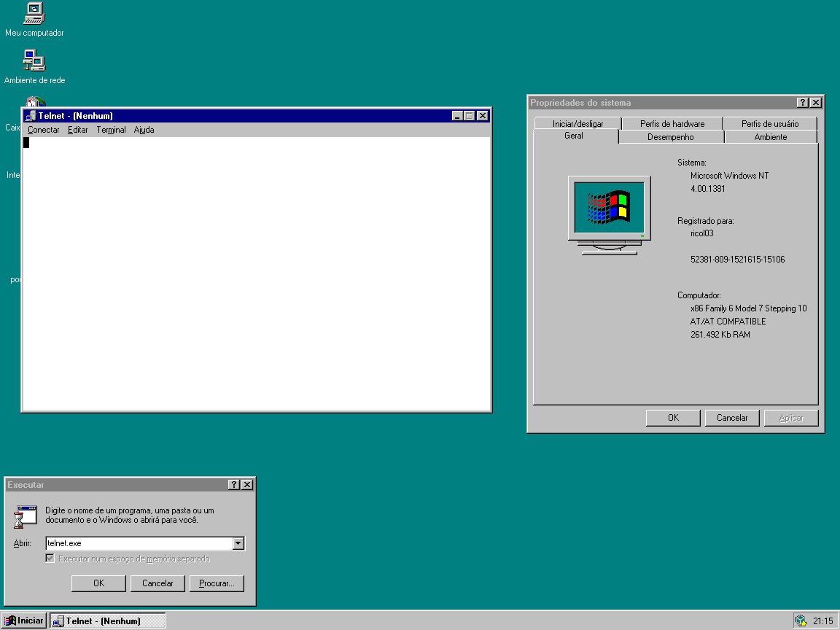The height and width of the screenshot is (630, 840).
Task: Click the tray icon beside the clock
Action: click(801, 621)
